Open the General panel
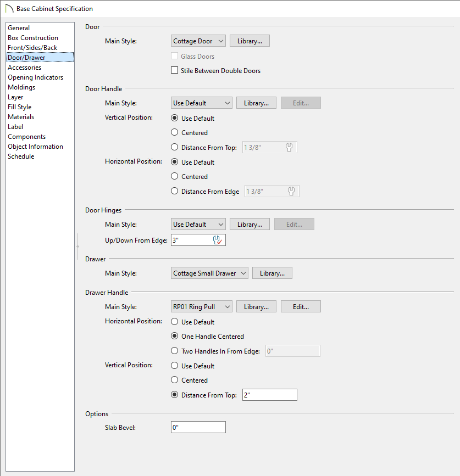460x476 pixels. [x=40, y=28]
